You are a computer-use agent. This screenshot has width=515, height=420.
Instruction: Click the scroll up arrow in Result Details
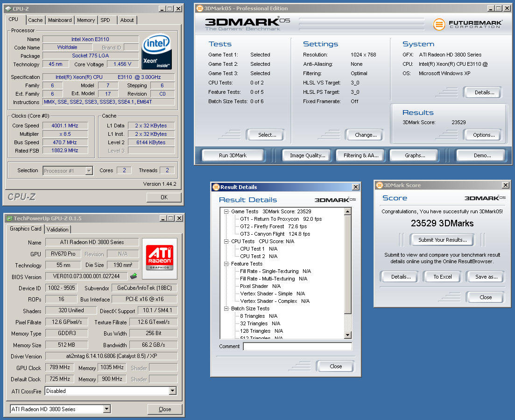pyautogui.click(x=348, y=212)
